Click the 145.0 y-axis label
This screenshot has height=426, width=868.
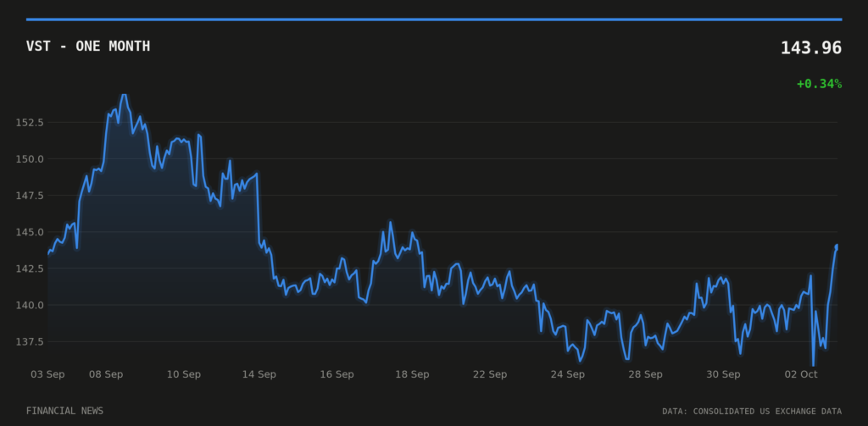(30, 232)
